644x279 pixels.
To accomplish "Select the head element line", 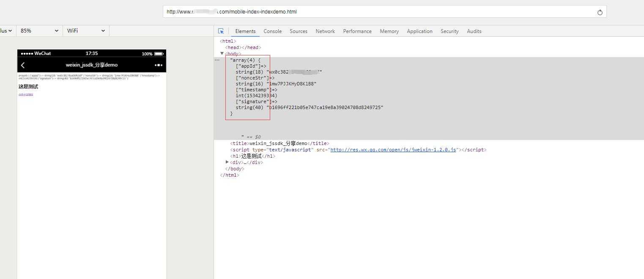I will [x=243, y=47].
